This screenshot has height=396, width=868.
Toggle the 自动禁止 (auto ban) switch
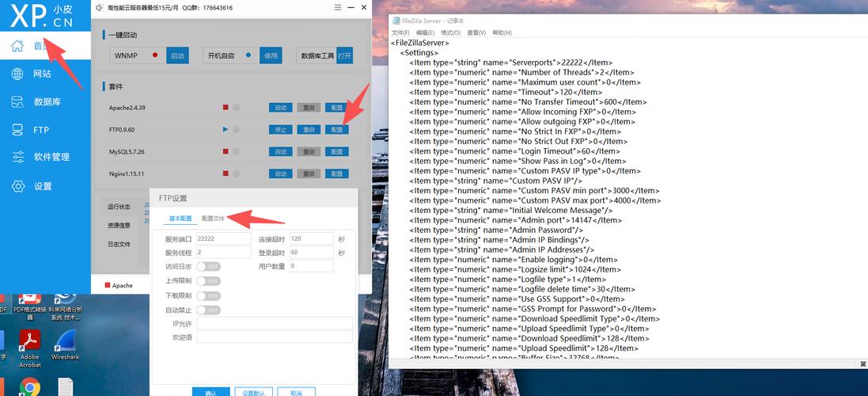point(208,310)
